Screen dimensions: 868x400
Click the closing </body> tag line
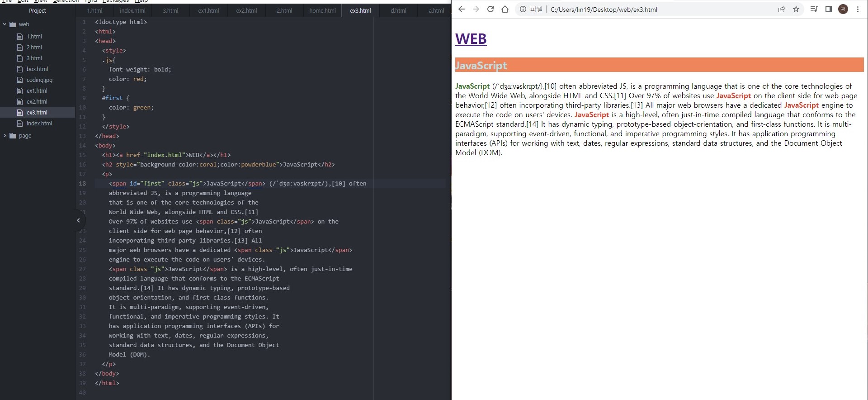[107, 373]
